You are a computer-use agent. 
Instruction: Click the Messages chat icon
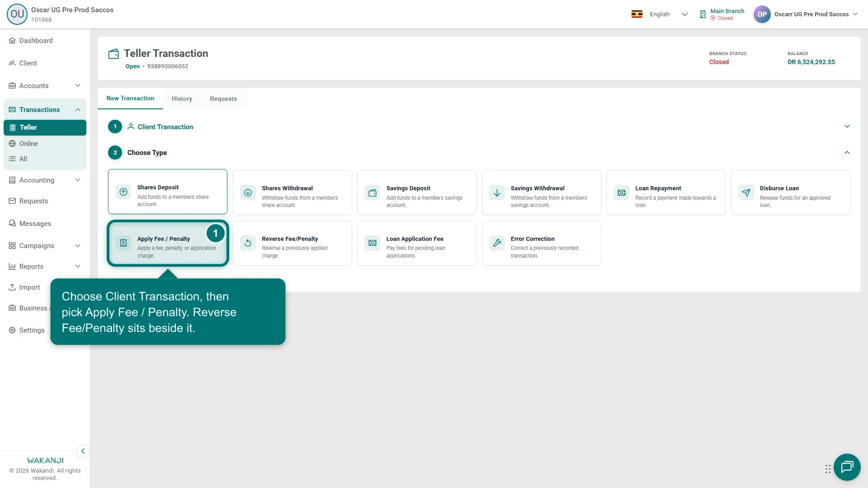[12, 224]
